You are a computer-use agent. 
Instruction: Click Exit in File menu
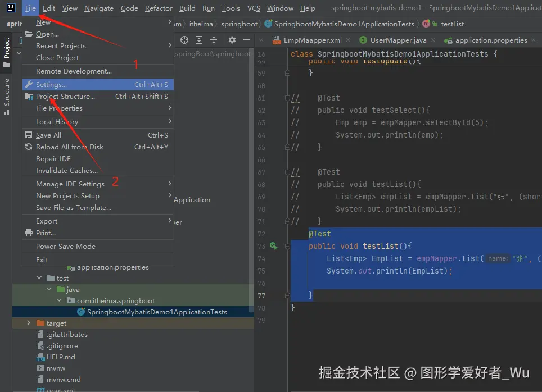point(98,259)
